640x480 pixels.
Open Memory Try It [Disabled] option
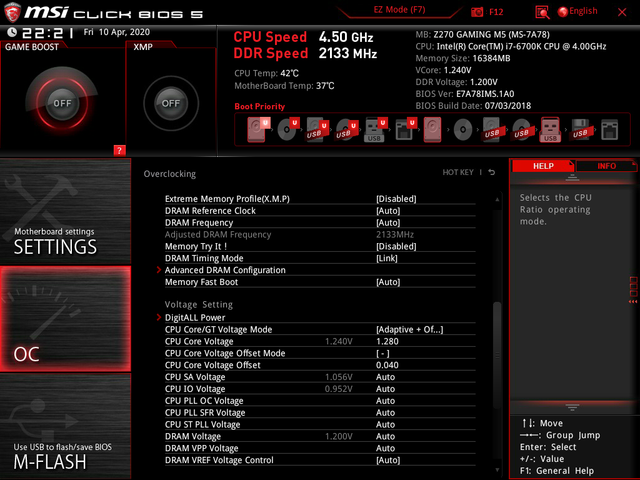pyautogui.click(x=396, y=247)
